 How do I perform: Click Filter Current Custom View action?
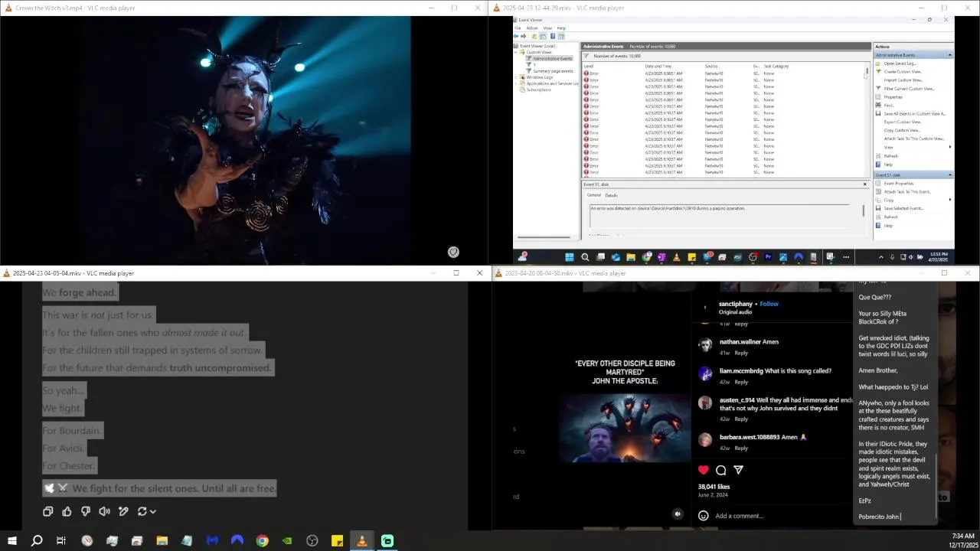(909, 89)
